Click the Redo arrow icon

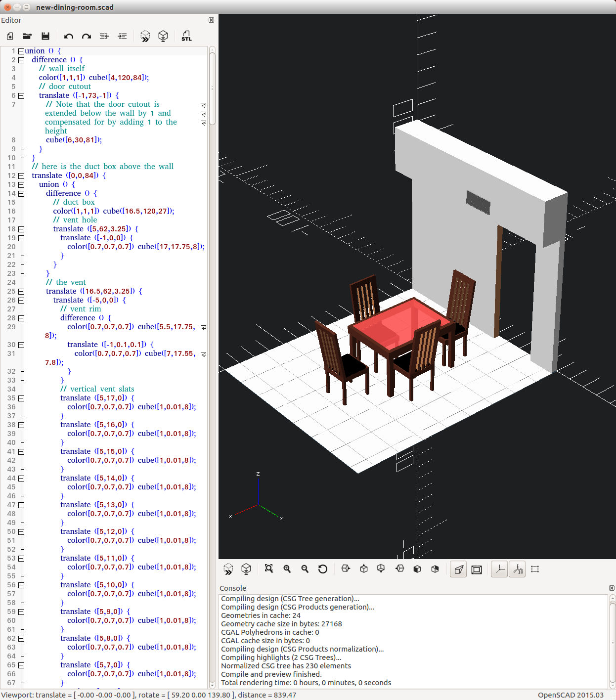click(87, 36)
